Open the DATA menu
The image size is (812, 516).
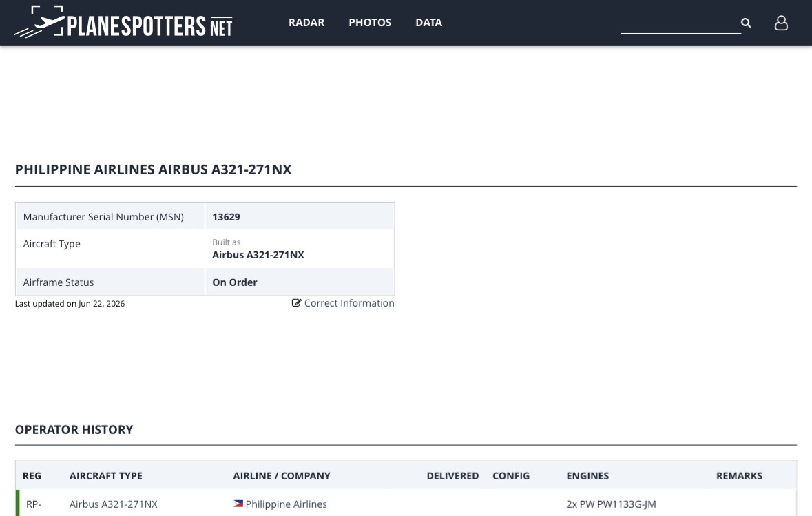coord(429,23)
